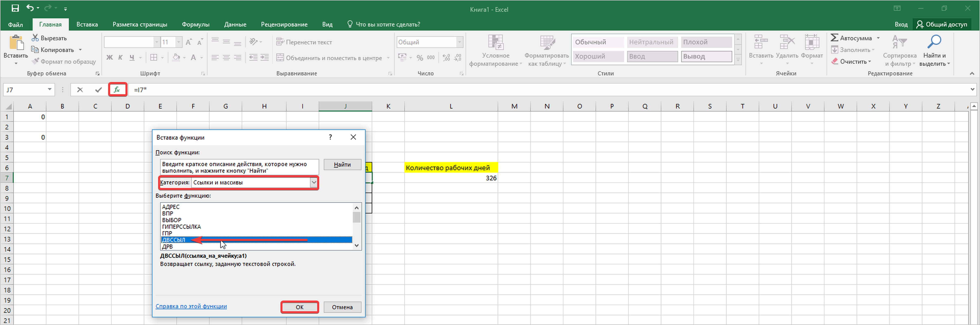Screen dimensions: 980x325
Task: Toggle underline Ч formatting button
Action: (132, 58)
